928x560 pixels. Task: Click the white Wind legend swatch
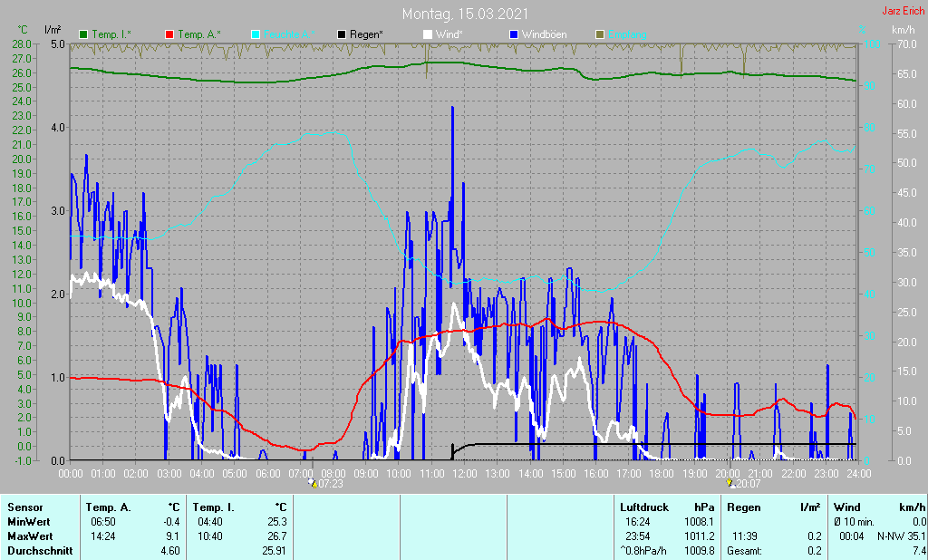coord(428,35)
